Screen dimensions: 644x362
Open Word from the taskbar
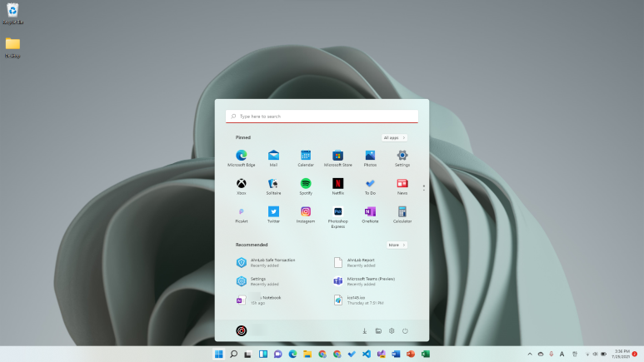(x=396, y=354)
